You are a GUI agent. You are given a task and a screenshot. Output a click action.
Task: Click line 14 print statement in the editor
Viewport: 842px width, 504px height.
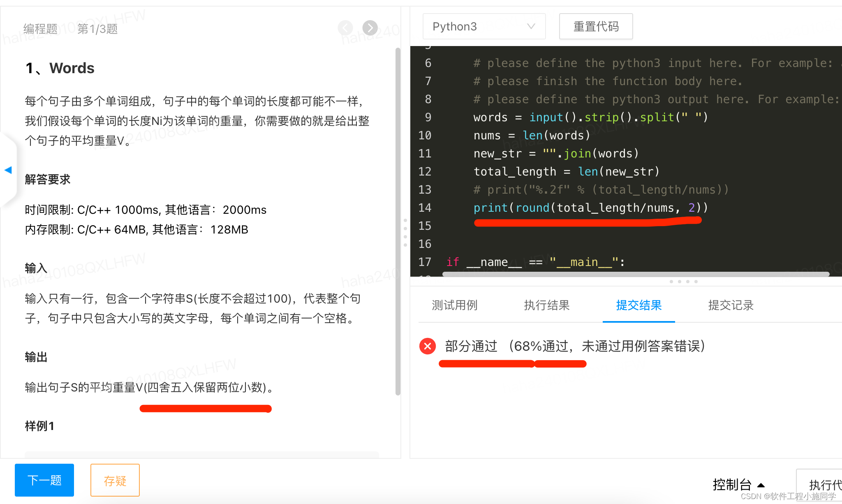click(x=588, y=208)
